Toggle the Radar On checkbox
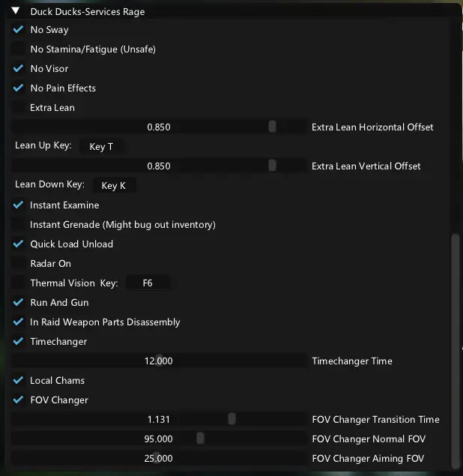463x476 pixels. [19, 264]
